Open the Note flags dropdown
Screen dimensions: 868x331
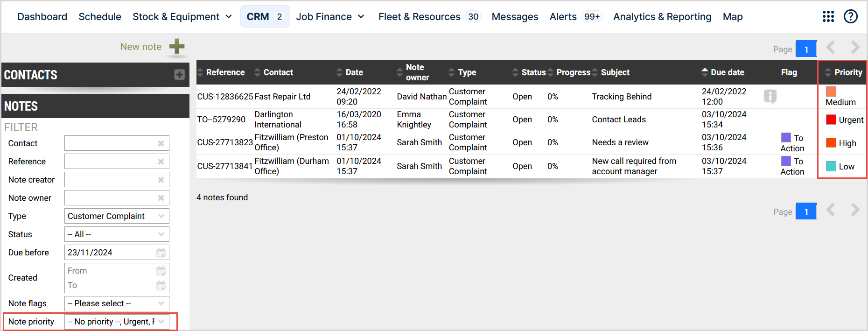pos(117,303)
